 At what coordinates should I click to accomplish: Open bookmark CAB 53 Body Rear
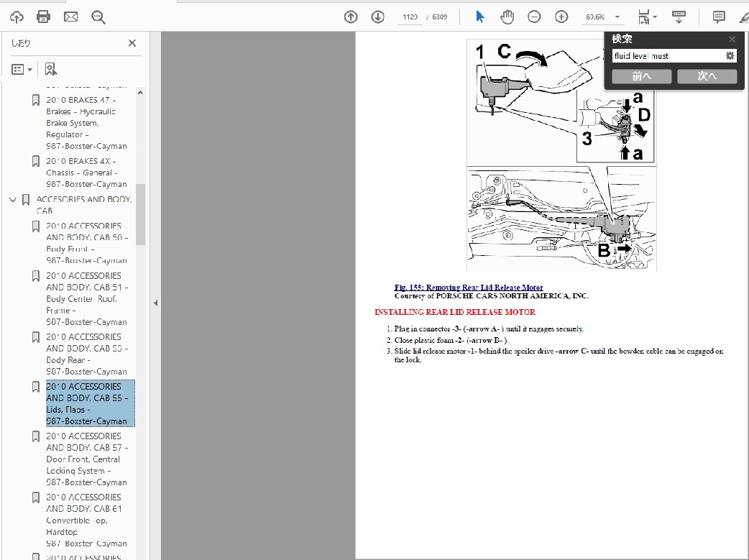point(86,354)
